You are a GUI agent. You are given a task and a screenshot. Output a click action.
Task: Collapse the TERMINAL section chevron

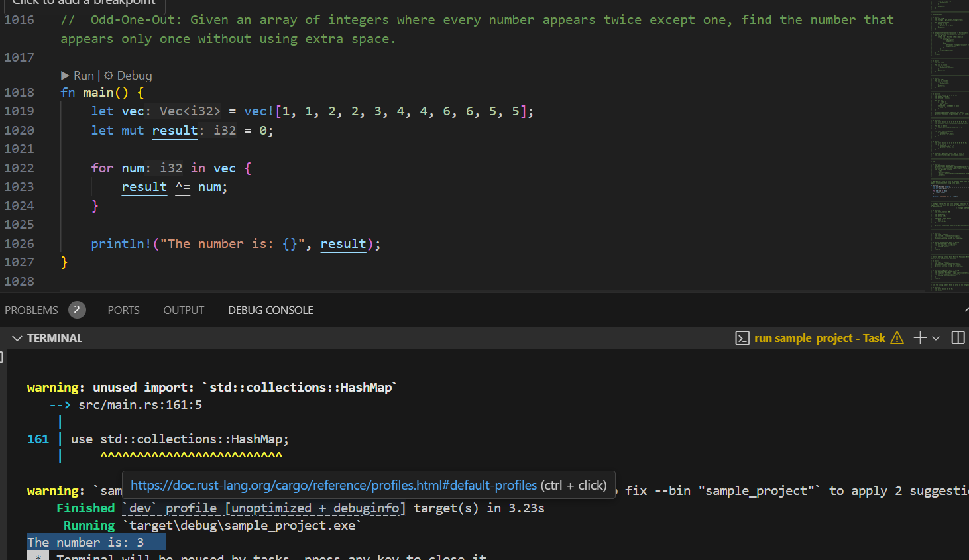17,338
